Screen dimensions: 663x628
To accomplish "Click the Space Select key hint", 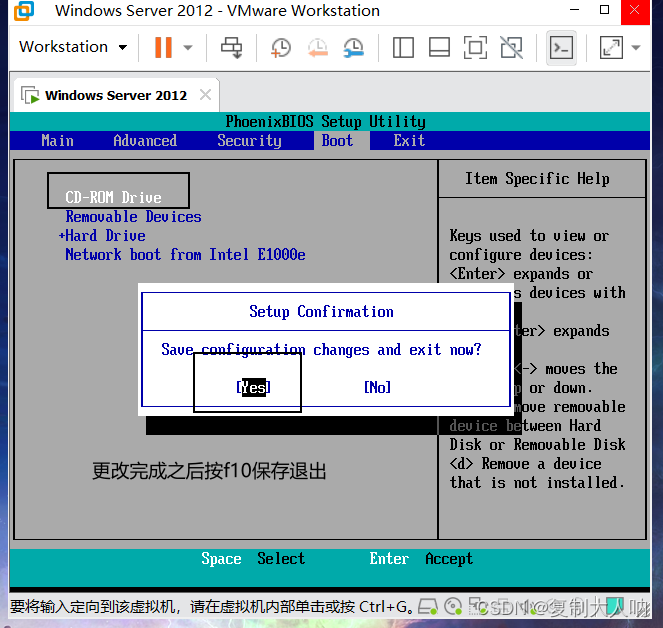I will tap(253, 559).
